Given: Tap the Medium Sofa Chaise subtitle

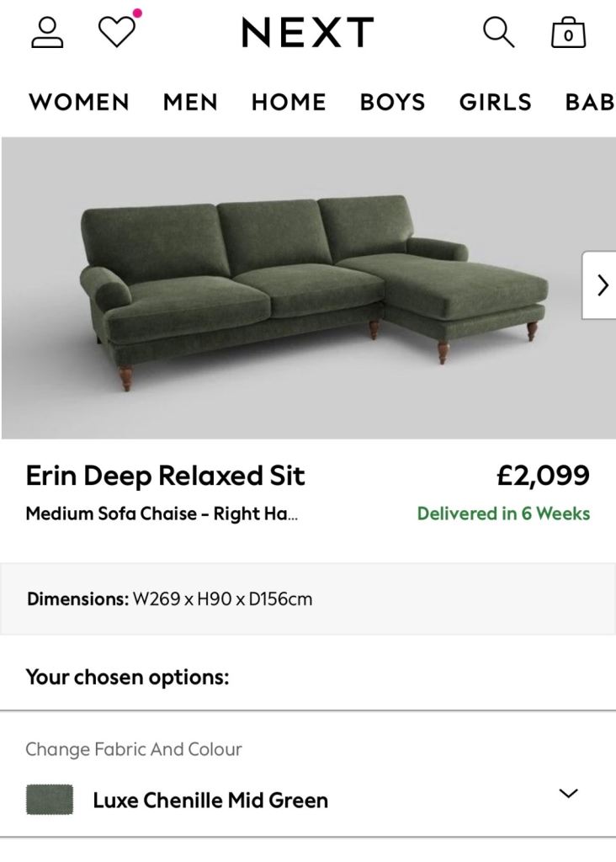Looking at the screenshot, I should (x=162, y=513).
